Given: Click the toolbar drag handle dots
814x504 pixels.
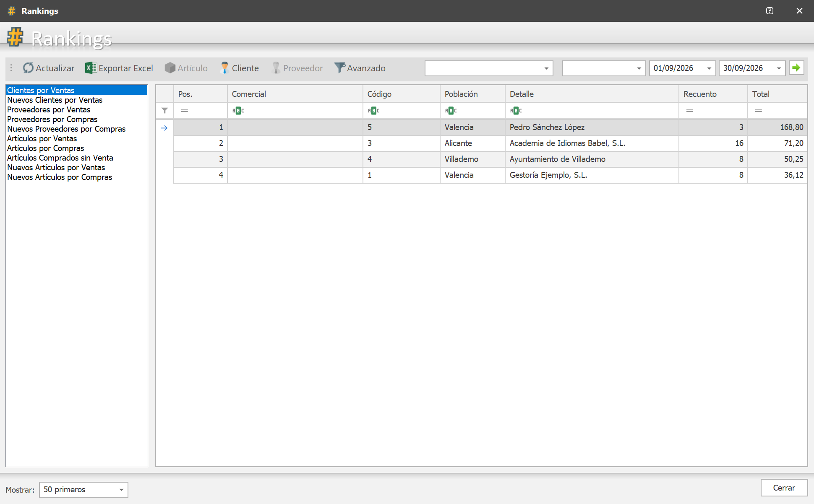Looking at the screenshot, I should click(x=11, y=68).
